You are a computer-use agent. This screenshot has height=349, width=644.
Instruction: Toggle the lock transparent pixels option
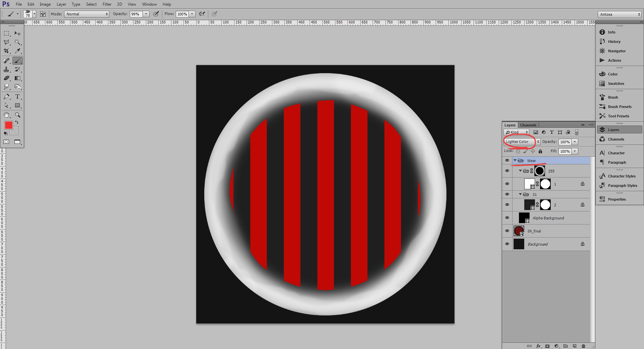coord(518,151)
